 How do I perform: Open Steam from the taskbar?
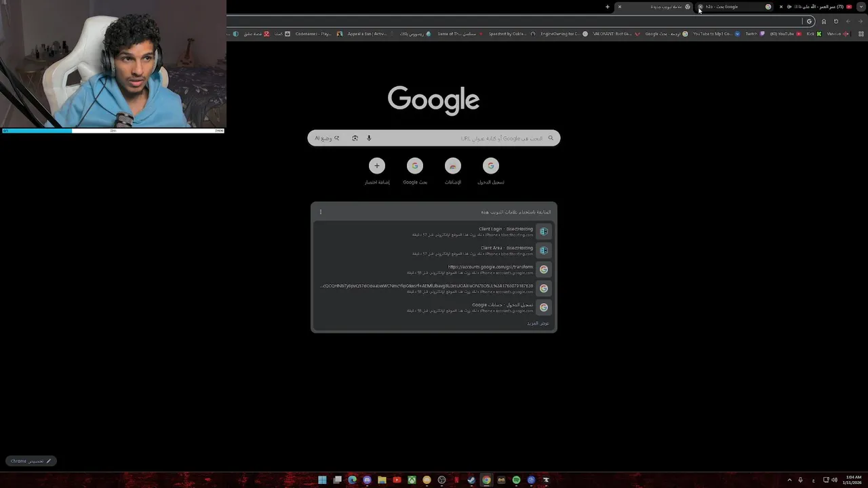click(x=471, y=480)
